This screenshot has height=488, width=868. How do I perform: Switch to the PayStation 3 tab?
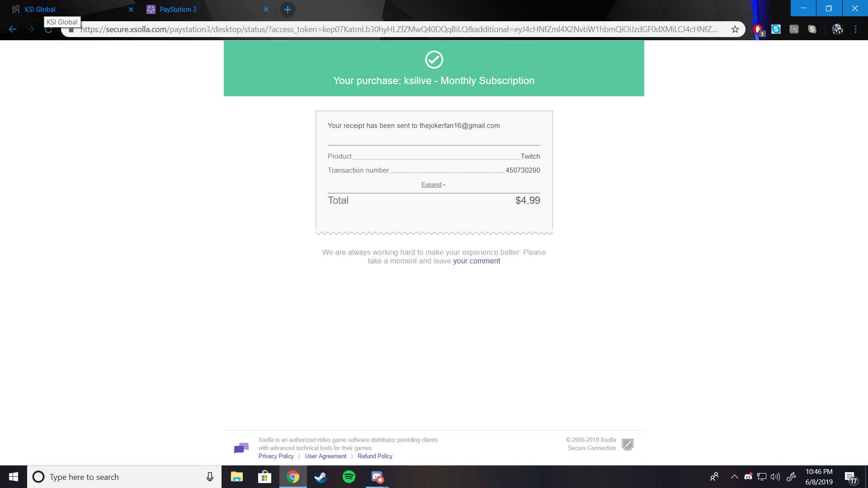[208, 9]
